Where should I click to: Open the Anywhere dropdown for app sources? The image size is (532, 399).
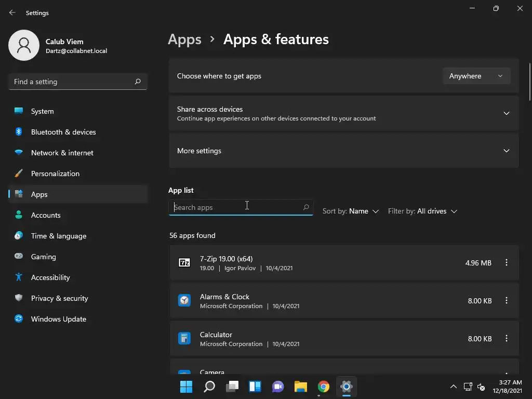pos(476,76)
